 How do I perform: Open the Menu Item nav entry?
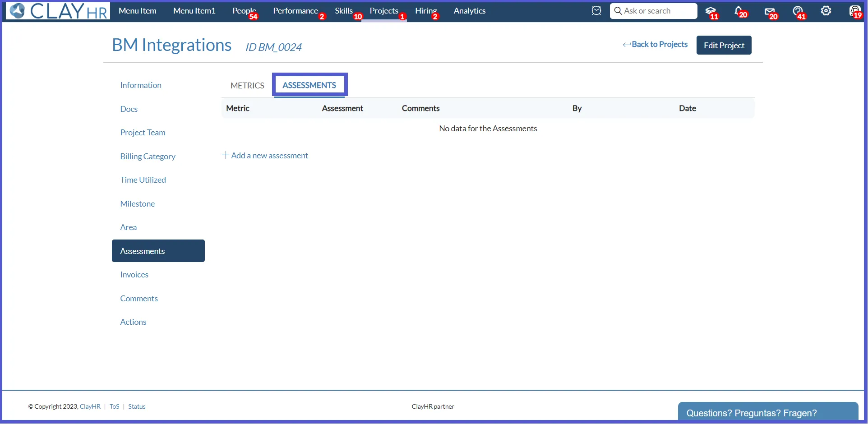pyautogui.click(x=138, y=11)
